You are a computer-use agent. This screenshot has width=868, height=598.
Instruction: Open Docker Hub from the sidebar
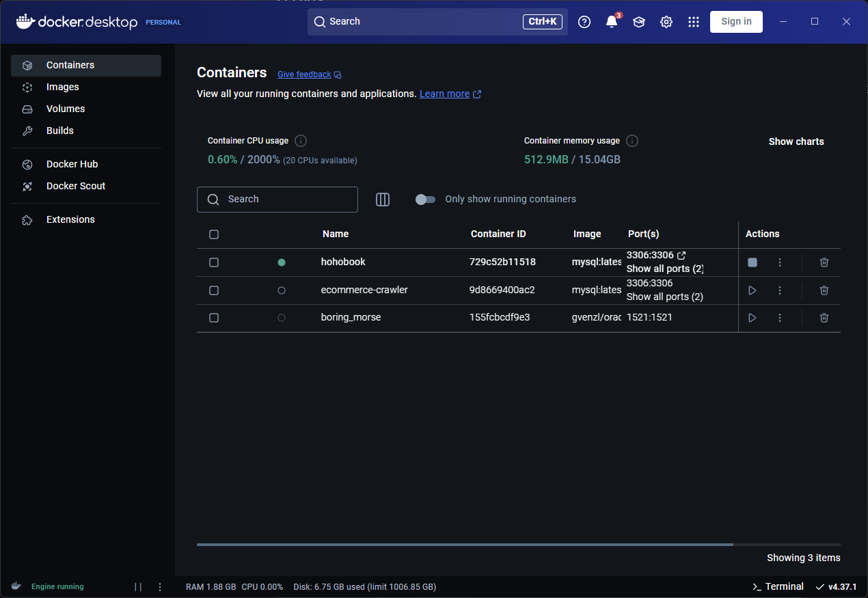click(86, 165)
